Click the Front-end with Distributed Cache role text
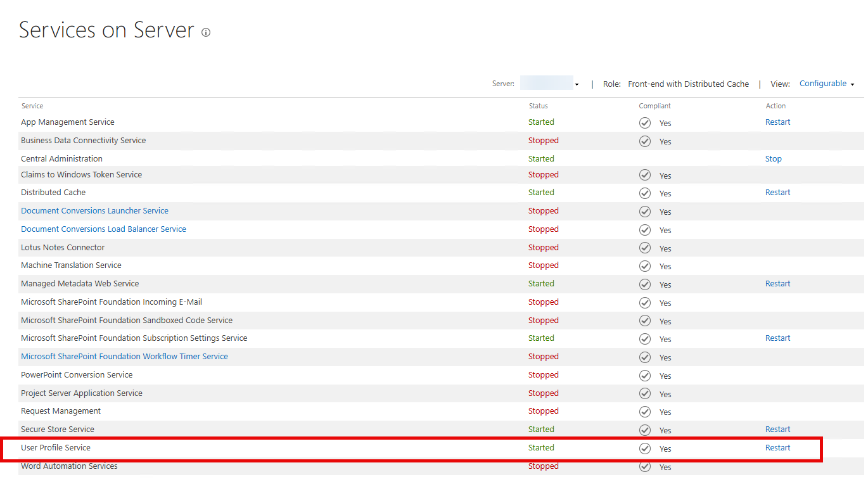The width and height of the screenshot is (868, 484). pos(688,84)
